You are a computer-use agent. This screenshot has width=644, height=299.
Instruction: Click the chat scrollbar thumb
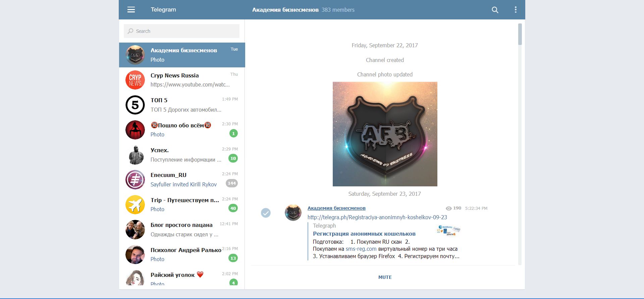point(520,34)
